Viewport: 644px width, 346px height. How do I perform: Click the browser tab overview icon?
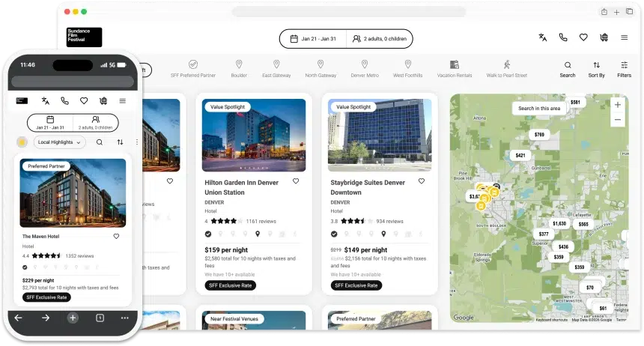pos(629,11)
